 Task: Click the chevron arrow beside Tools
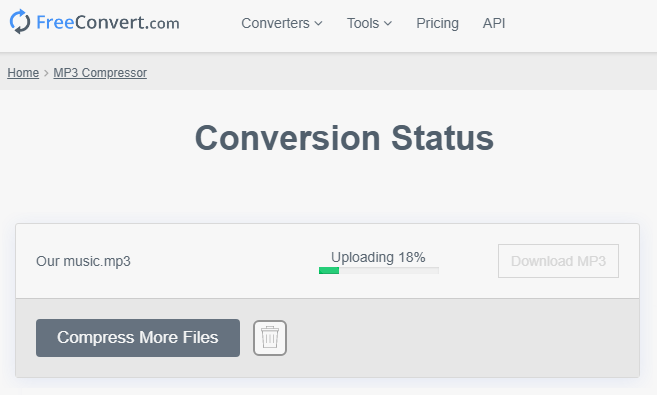[x=388, y=23]
